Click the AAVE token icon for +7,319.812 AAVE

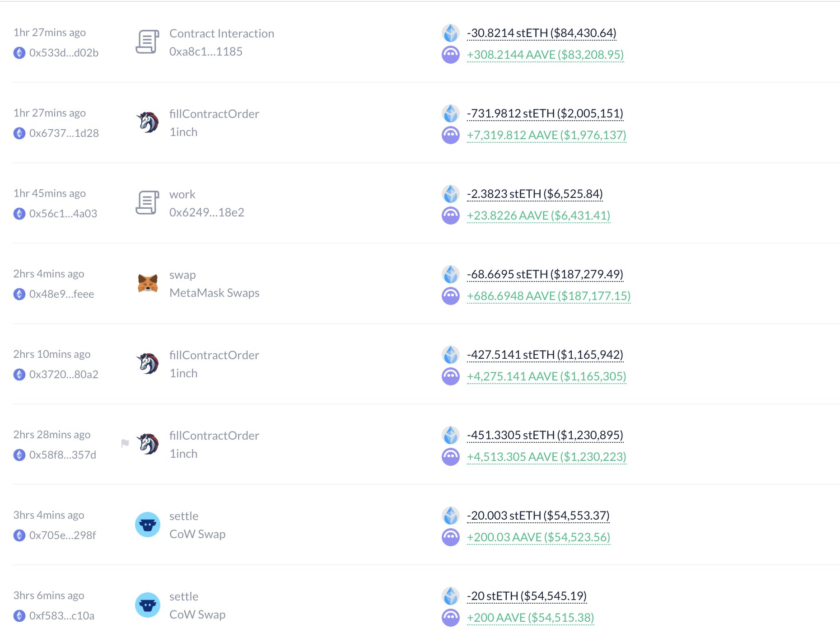(451, 135)
